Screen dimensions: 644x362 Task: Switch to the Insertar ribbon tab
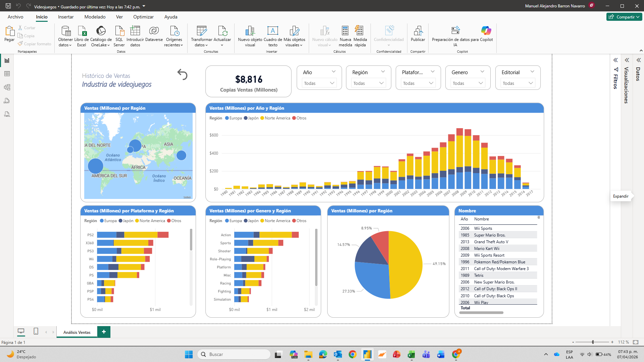coord(66,17)
